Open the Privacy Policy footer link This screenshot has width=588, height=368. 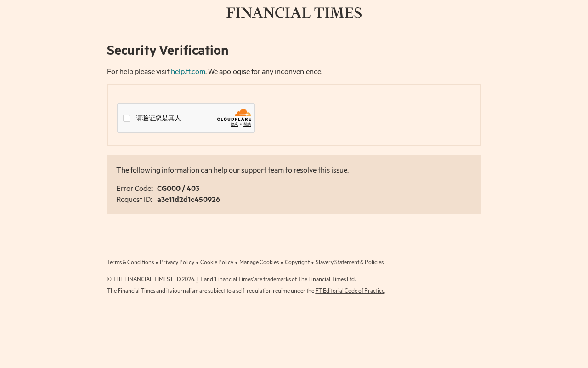[x=177, y=262]
